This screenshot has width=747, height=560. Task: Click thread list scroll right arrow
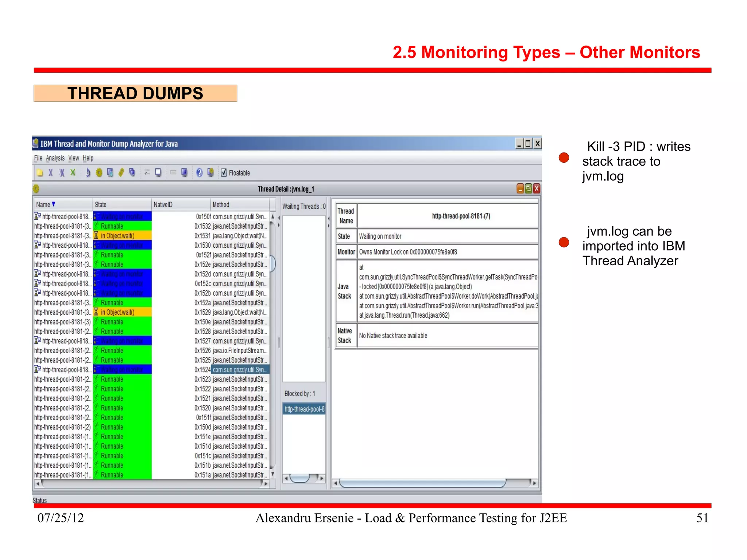(266, 484)
